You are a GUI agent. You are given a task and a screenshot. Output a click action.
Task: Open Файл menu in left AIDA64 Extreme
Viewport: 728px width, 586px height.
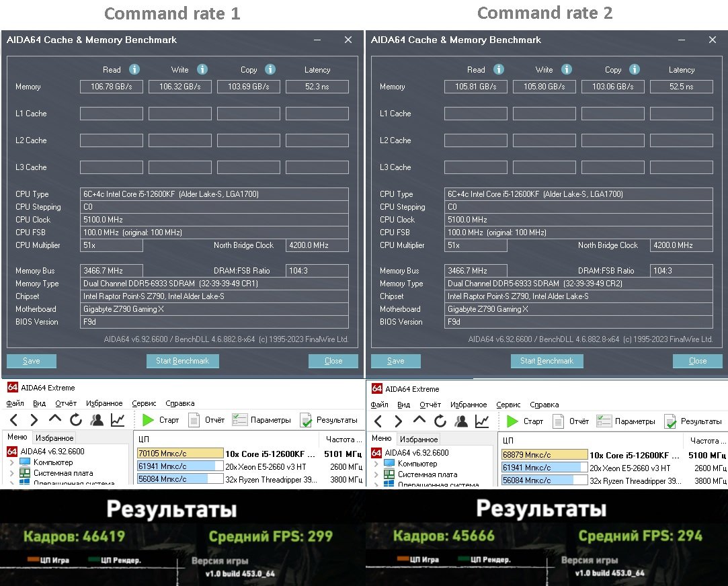pos(15,403)
